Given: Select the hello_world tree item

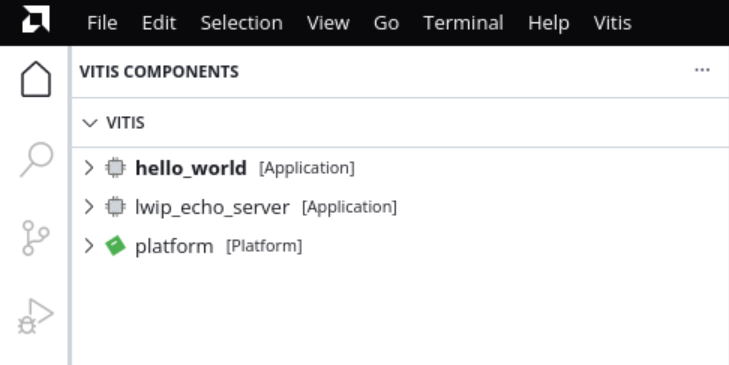Looking at the screenshot, I should (400, 167).
